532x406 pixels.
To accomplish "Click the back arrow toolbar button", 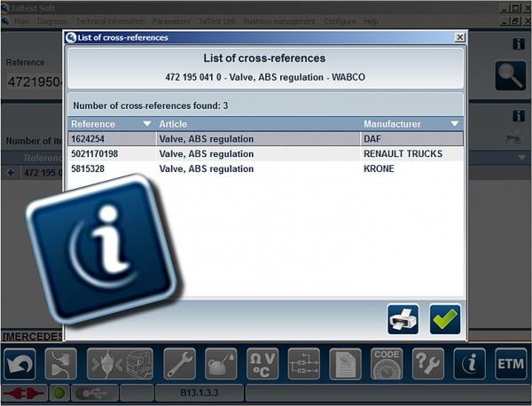I will pos(20,364).
